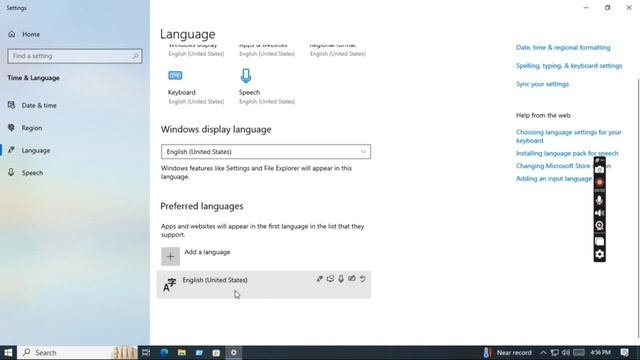Click the plus icon to add a language

pos(170,256)
